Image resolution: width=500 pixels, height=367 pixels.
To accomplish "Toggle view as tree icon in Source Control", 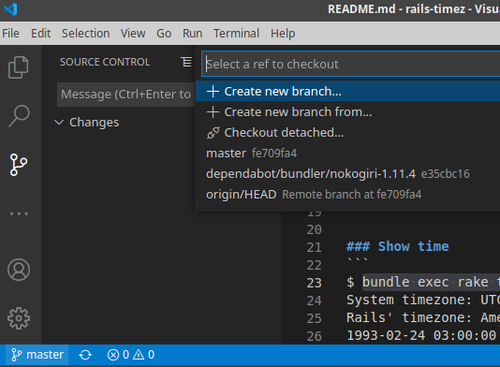I will (x=186, y=62).
